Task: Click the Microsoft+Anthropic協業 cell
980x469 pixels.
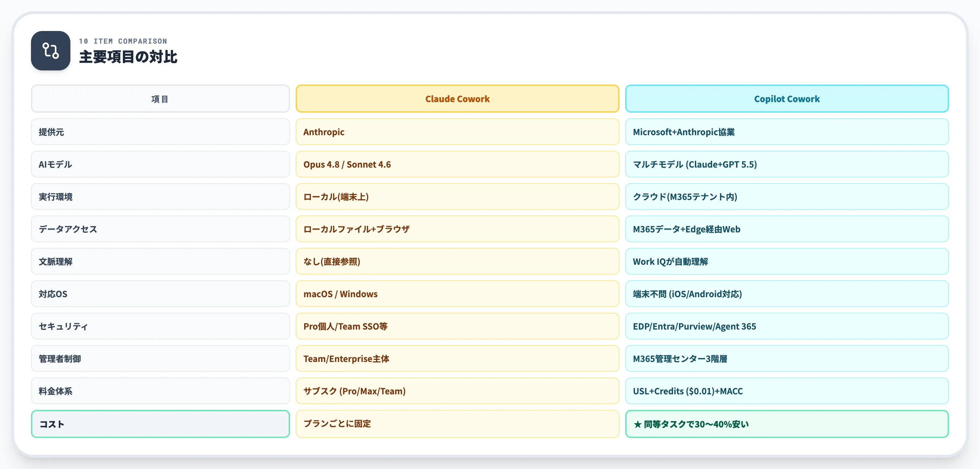Action: point(787,132)
